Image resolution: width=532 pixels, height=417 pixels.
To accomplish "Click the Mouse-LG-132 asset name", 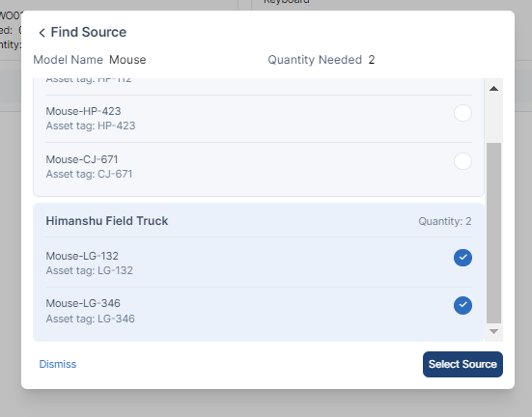I will pos(82,256).
